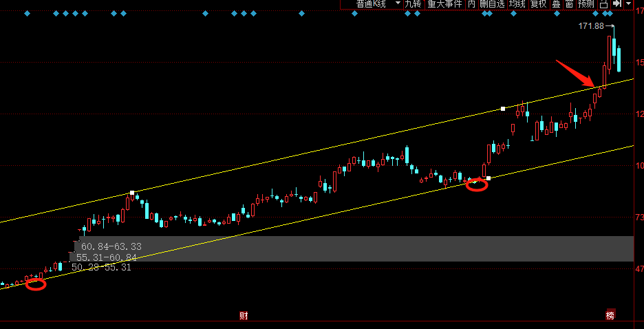Click the 窗 window icon
This screenshot has height=329, width=644.
(569, 4)
